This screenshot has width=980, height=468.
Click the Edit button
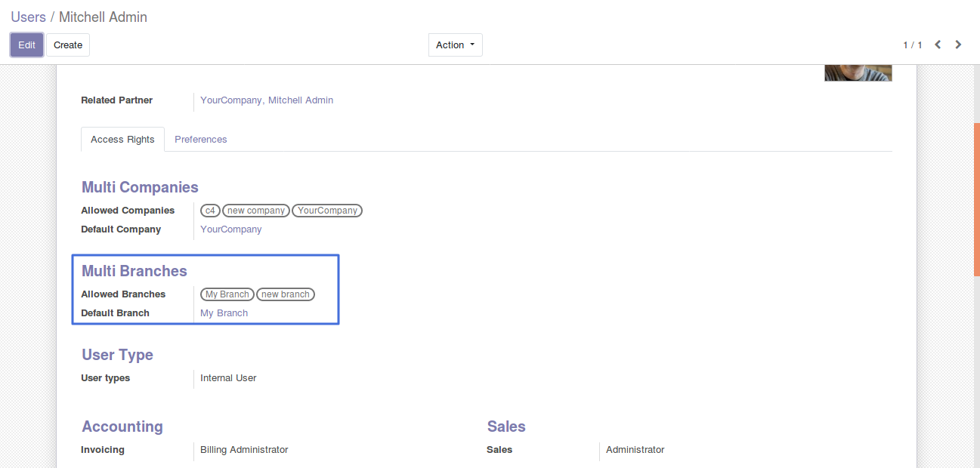click(x=26, y=45)
